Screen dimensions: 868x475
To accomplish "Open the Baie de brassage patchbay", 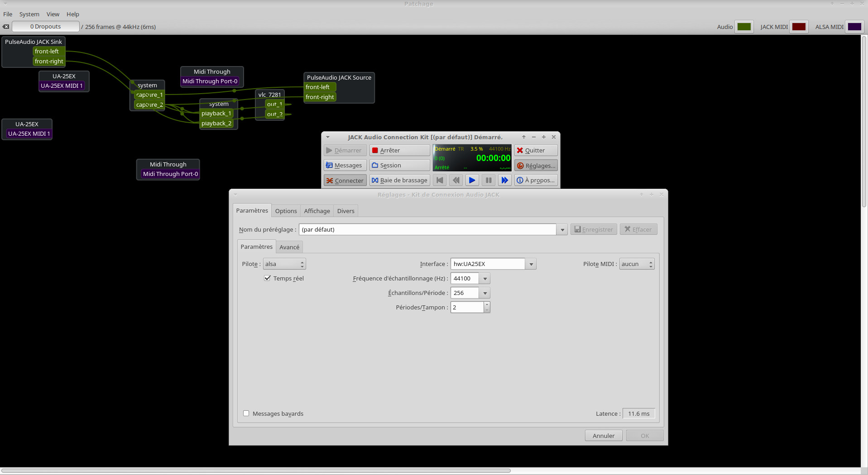I will [x=399, y=180].
